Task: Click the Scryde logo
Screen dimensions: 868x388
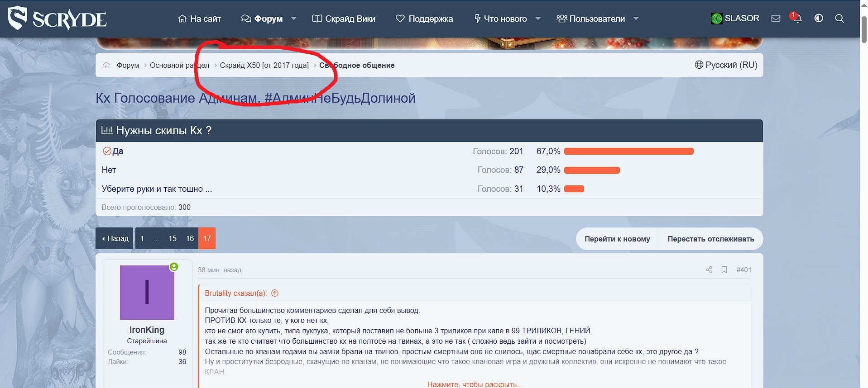Action: (58, 19)
